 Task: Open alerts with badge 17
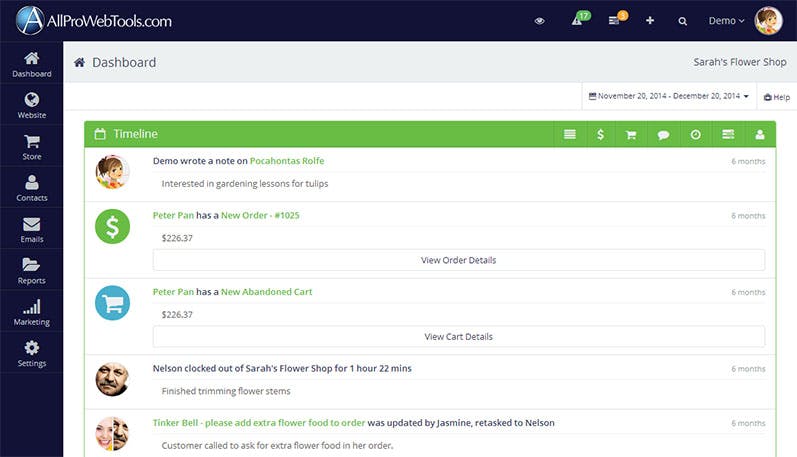580,19
